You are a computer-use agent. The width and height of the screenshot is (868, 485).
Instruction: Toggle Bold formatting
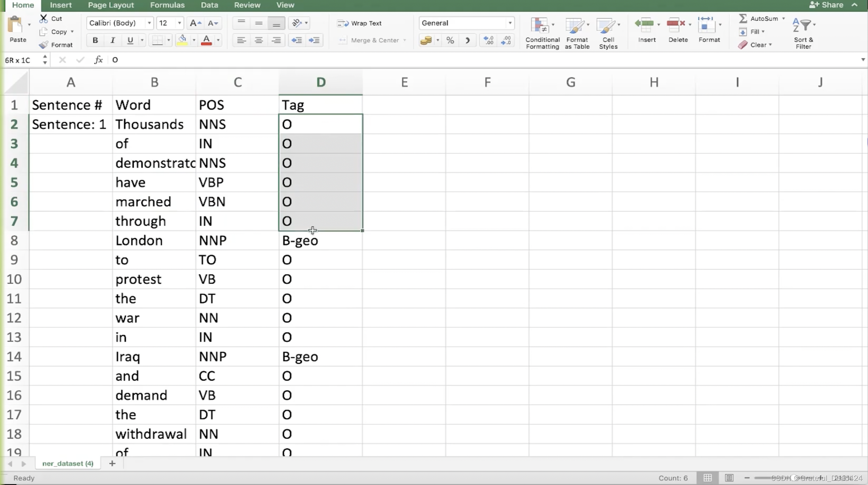click(95, 40)
